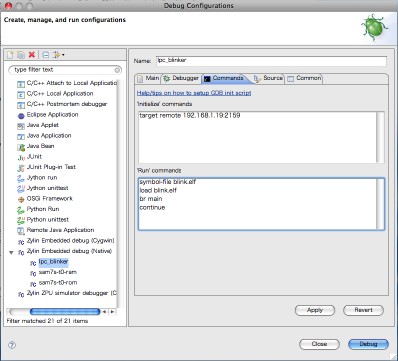
Task: Click the OSGi Framework icon
Action: coord(21,200)
